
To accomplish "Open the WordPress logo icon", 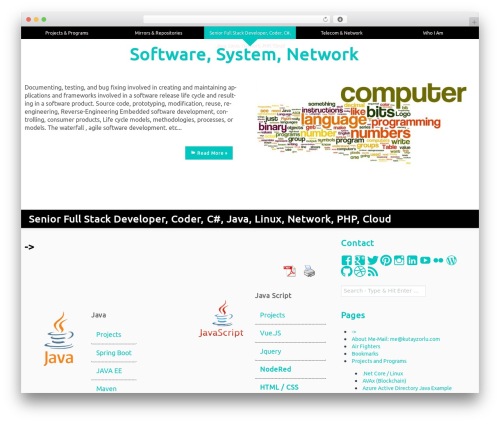I will [x=451, y=260].
